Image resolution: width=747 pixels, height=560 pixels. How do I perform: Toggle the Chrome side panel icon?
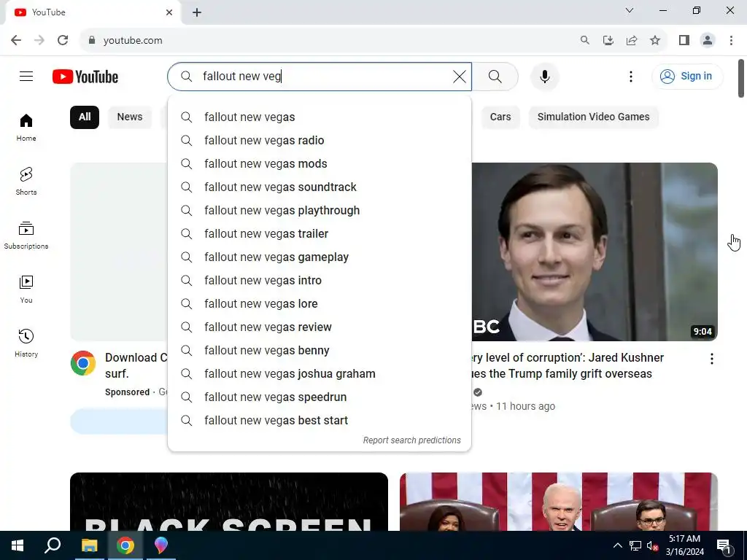point(684,41)
